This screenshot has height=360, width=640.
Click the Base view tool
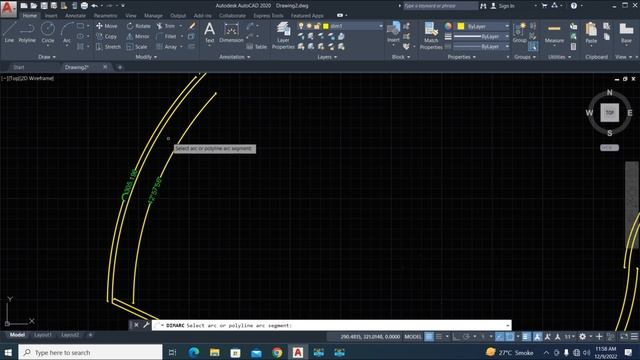click(626, 33)
